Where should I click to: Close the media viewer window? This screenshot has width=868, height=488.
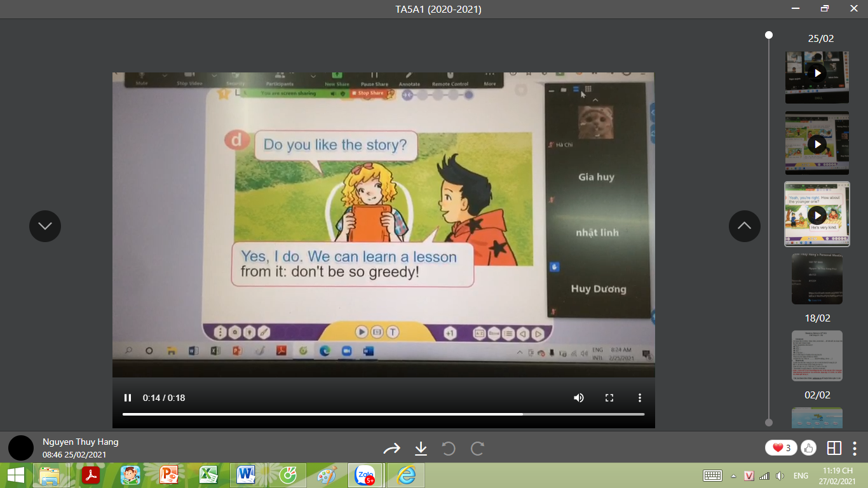pos(854,8)
